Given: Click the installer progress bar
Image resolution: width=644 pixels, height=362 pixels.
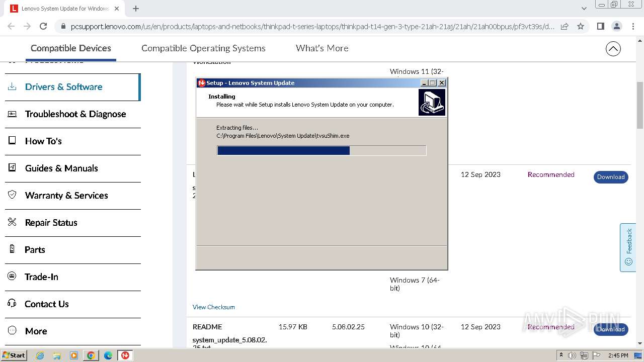Looking at the screenshot, I should coord(321,150).
